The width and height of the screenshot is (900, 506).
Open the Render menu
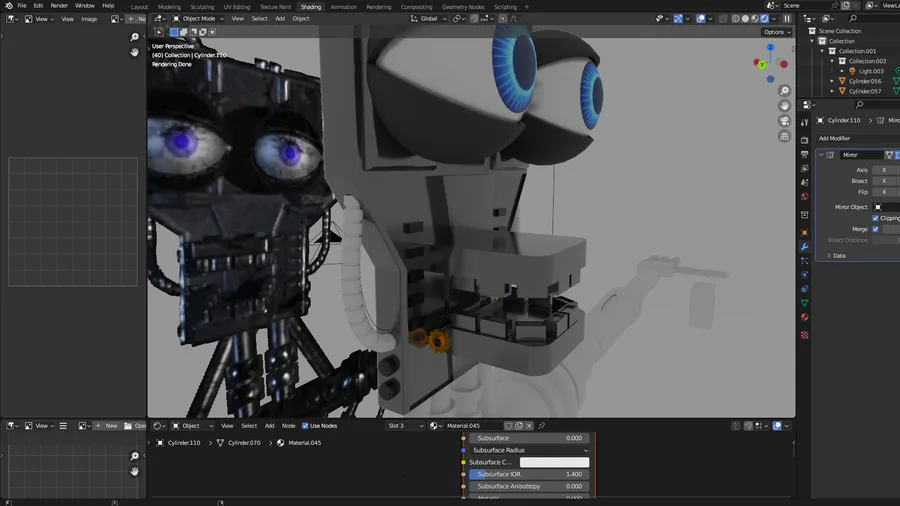pyautogui.click(x=59, y=6)
